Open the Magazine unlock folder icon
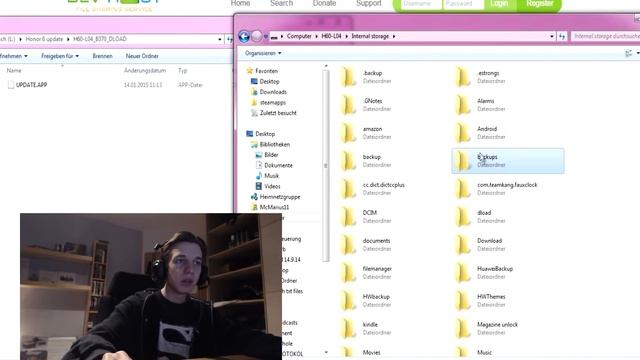Screen dimensions: 640x360 463,328
